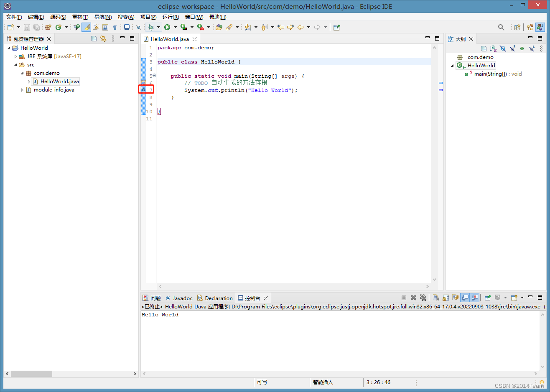This screenshot has height=392, width=550.
Task: Click the New file wizard icon
Action: coord(11,27)
